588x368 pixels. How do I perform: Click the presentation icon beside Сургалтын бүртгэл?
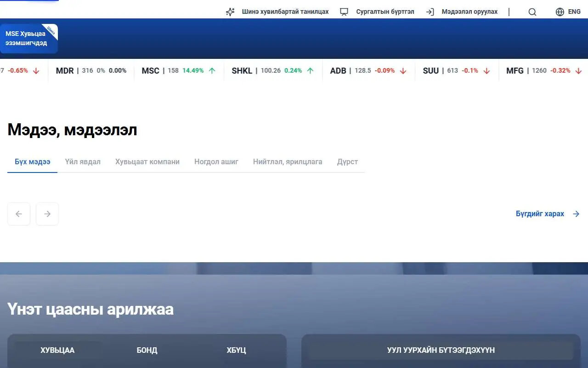point(344,12)
